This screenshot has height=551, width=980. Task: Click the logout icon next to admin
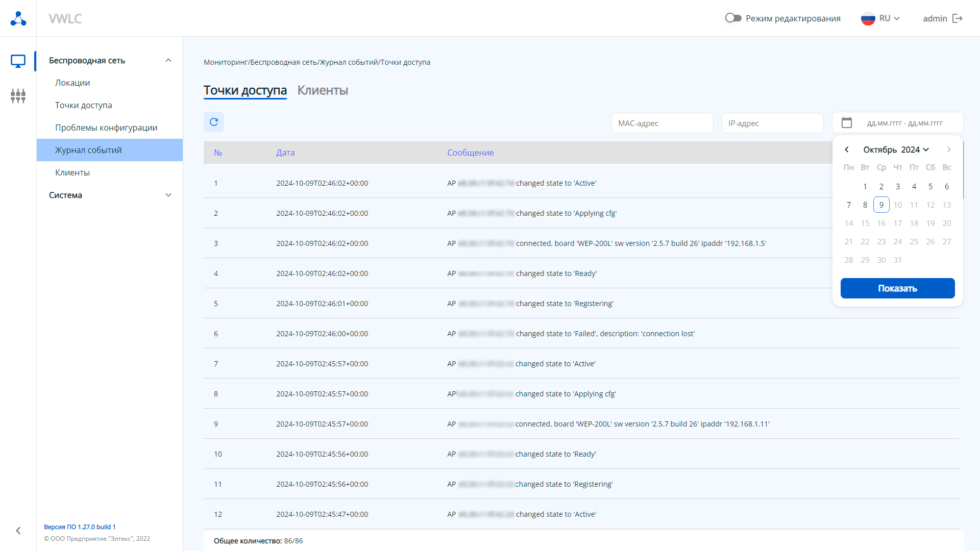tap(958, 18)
